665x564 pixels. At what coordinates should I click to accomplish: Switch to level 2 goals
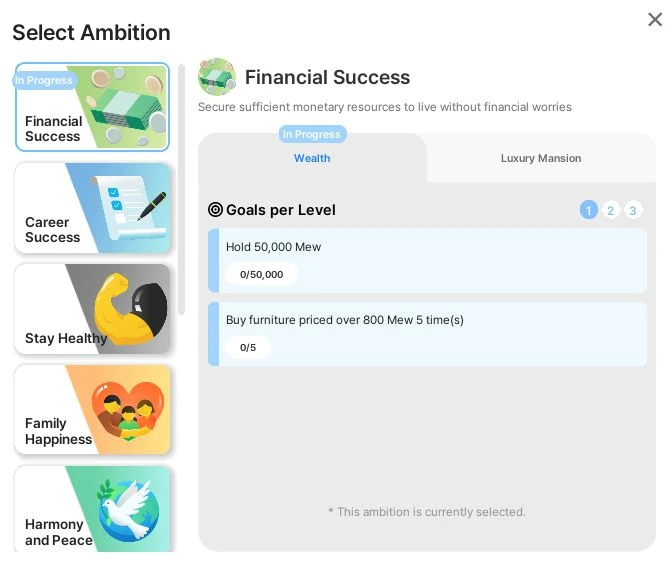(x=611, y=210)
